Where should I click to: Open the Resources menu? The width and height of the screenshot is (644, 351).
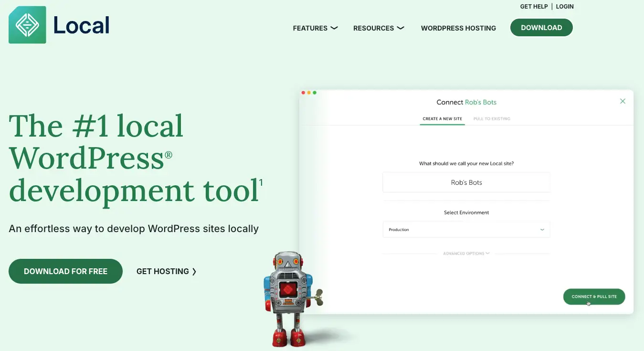click(x=379, y=28)
